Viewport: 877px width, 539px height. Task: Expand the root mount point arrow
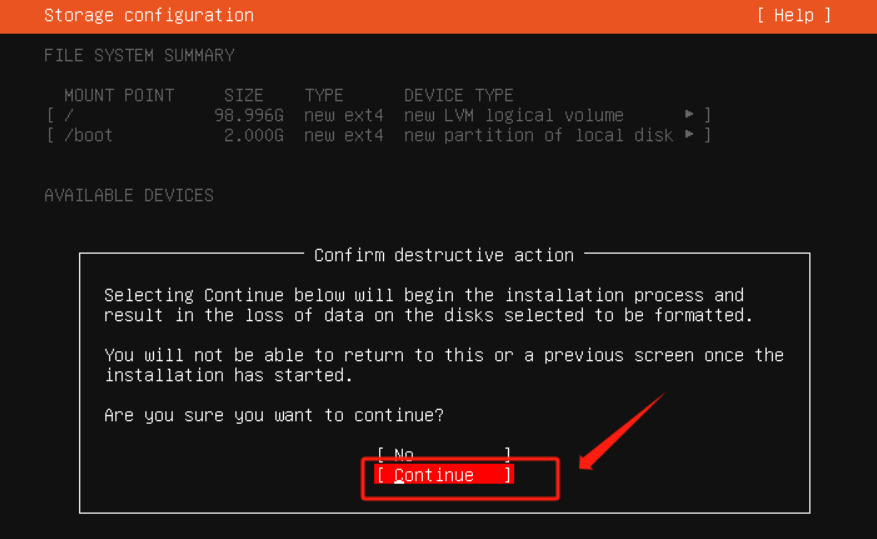click(690, 115)
